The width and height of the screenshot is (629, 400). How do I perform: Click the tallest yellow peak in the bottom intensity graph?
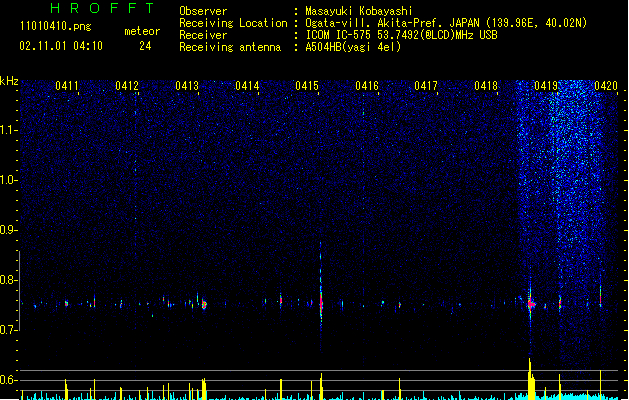coord(530,379)
